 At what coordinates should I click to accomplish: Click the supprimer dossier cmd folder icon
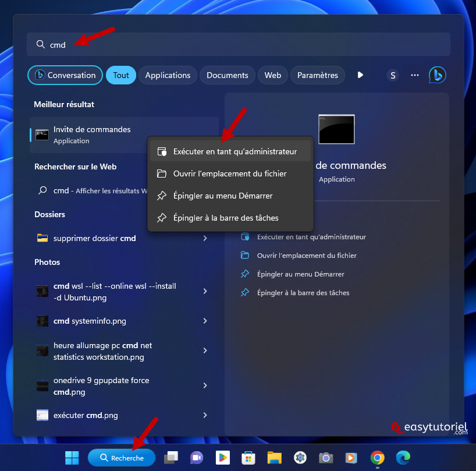42,238
